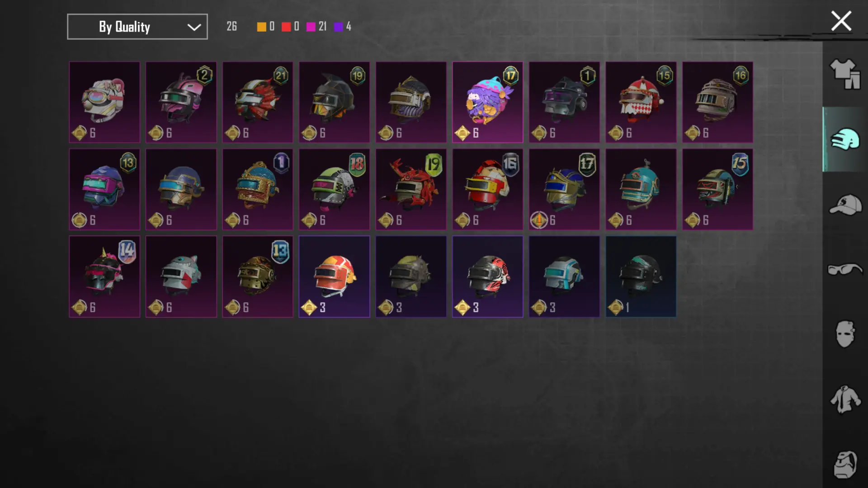
Task: Select the helmet category icon
Action: click(x=844, y=139)
